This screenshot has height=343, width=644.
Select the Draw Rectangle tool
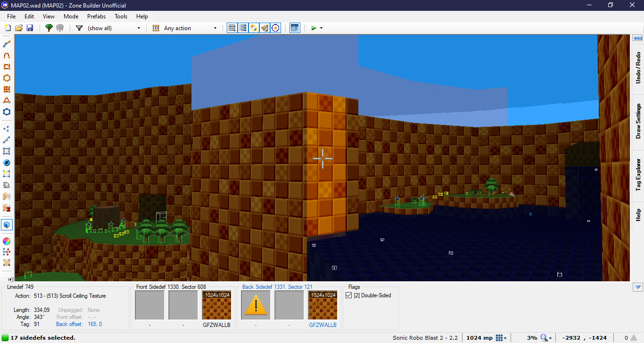tap(7, 66)
